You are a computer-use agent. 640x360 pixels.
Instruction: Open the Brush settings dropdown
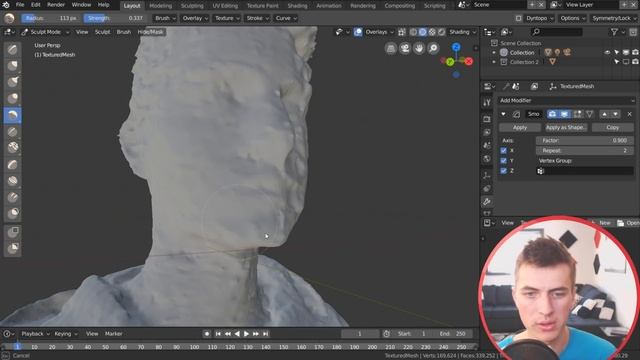point(165,18)
